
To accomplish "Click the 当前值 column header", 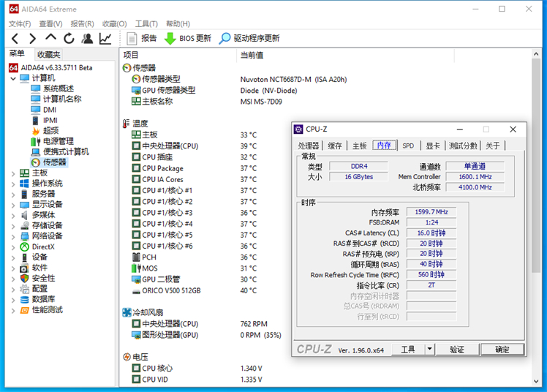I will point(252,55).
